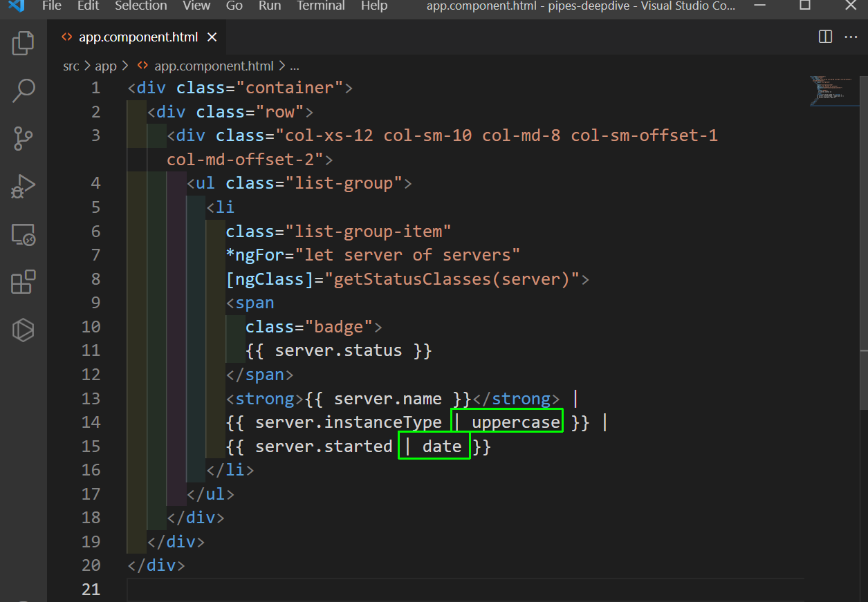Open the Search view in activity bar
868x602 pixels.
tap(24, 91)
